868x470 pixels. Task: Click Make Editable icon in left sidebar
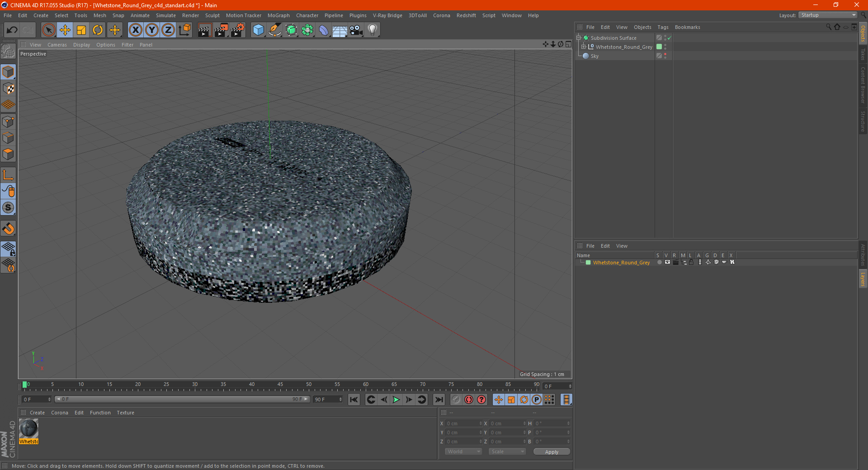9,52
